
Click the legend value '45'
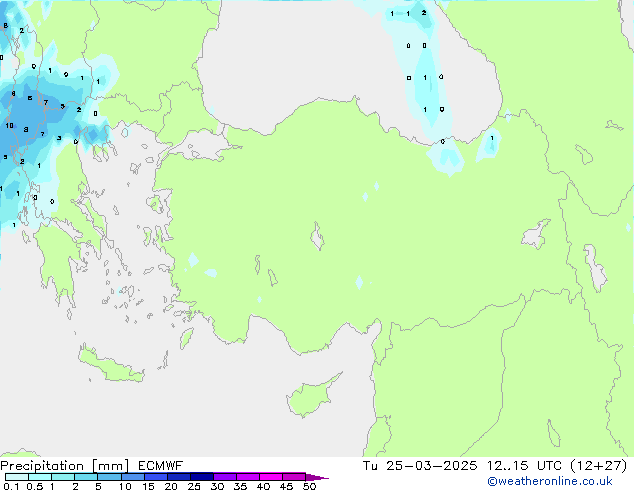286,486
